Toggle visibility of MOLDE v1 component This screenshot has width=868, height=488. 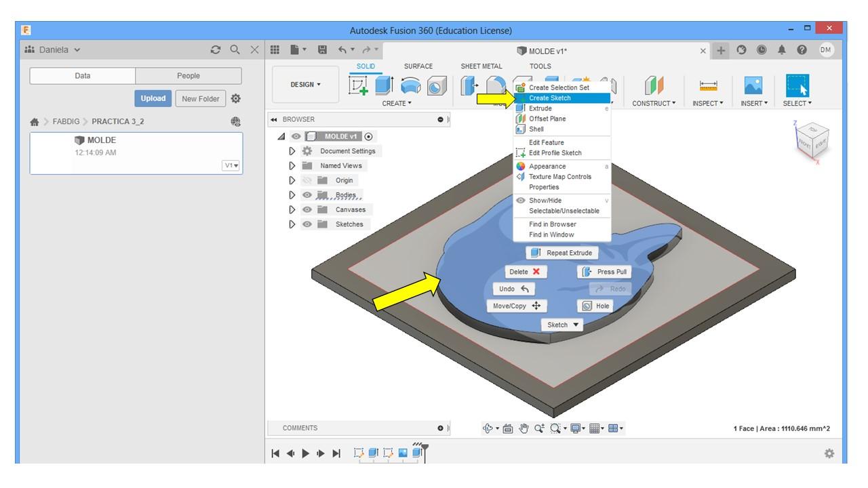click(x=296, y=136)
